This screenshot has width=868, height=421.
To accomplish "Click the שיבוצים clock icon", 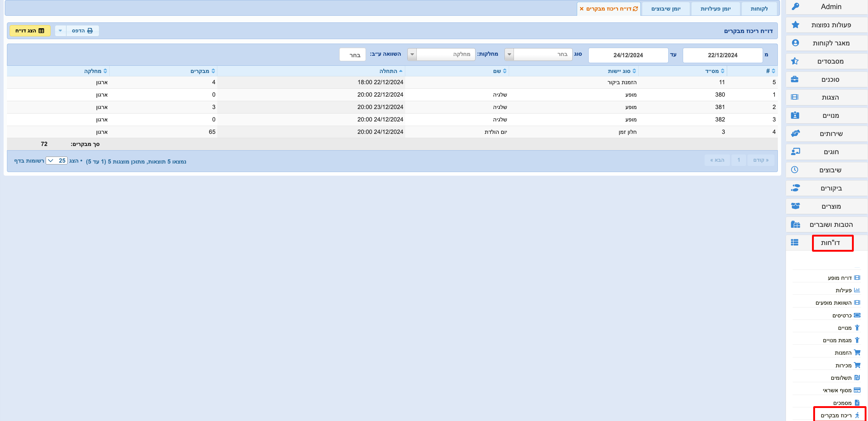I will coord(794,170).
